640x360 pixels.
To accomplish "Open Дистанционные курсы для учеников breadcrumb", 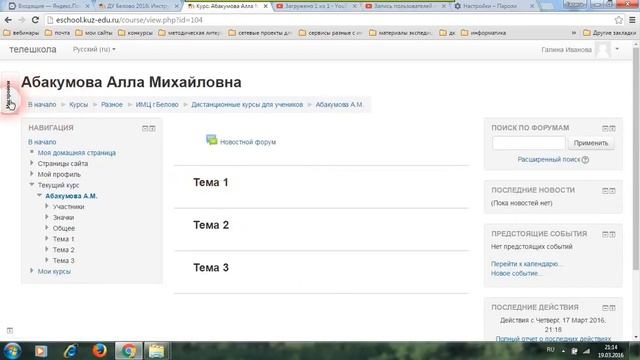I will 247,104.
